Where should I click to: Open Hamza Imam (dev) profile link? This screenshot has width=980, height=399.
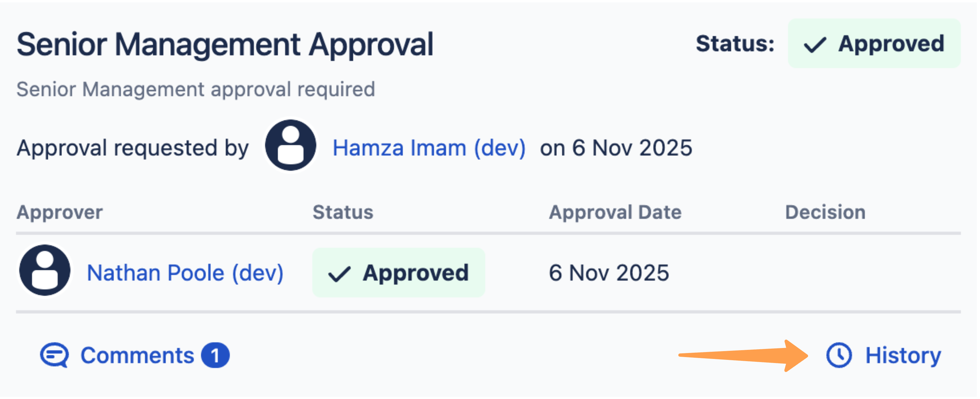(x=429, y=148)
